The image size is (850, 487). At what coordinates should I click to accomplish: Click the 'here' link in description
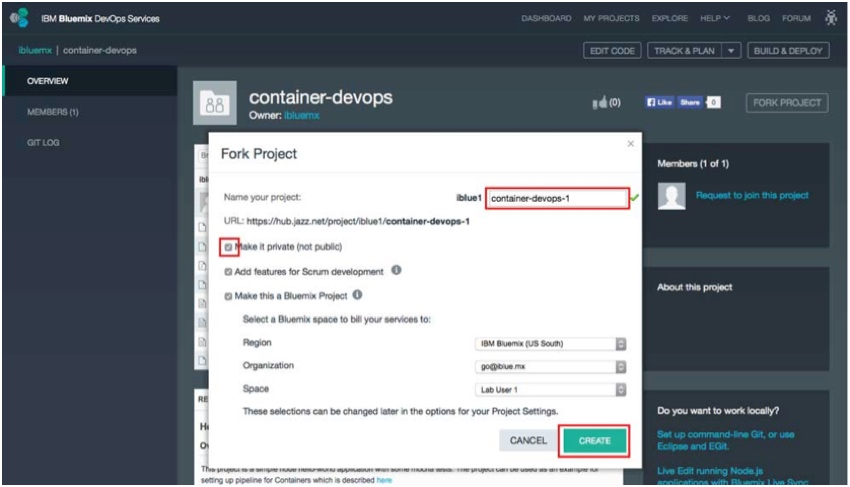coord(384,480)
